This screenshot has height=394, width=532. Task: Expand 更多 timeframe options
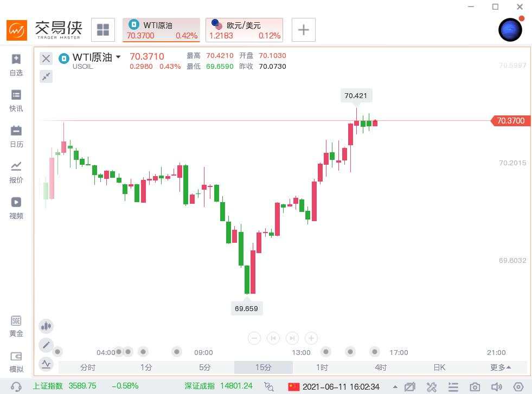coord(501,367)
